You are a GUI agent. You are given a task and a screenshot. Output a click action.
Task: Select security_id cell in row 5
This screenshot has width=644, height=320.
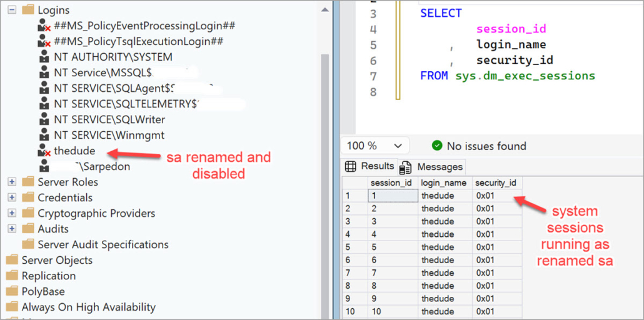tap(497, 247)
